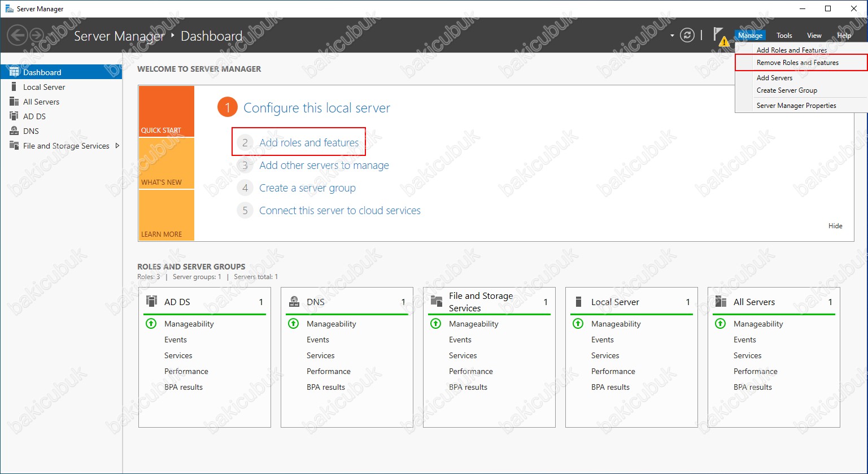
Task: Select the DNS icon in sidebar
Action: (x=14, y=131)
